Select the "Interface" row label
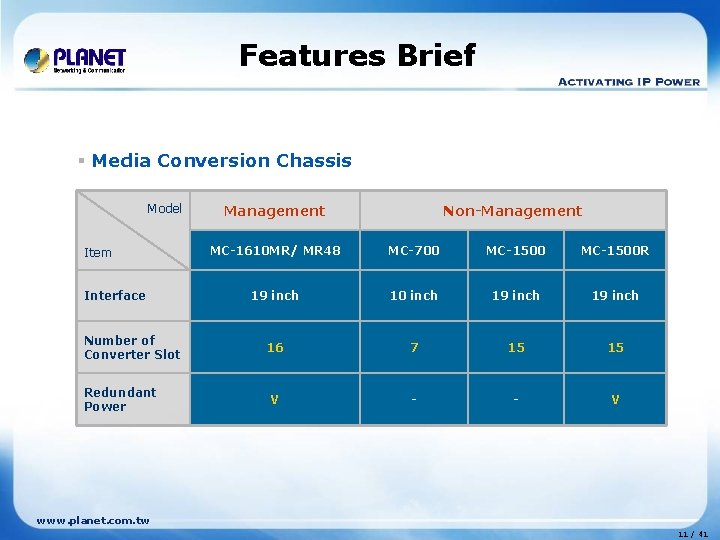This screenshot has width=720, height=540. [x=115, y=295]
